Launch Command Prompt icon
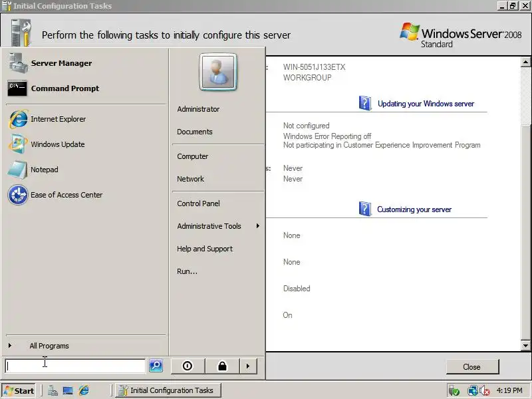The width and height of the screenshot is (532, 399). click(x=17, y=88)
